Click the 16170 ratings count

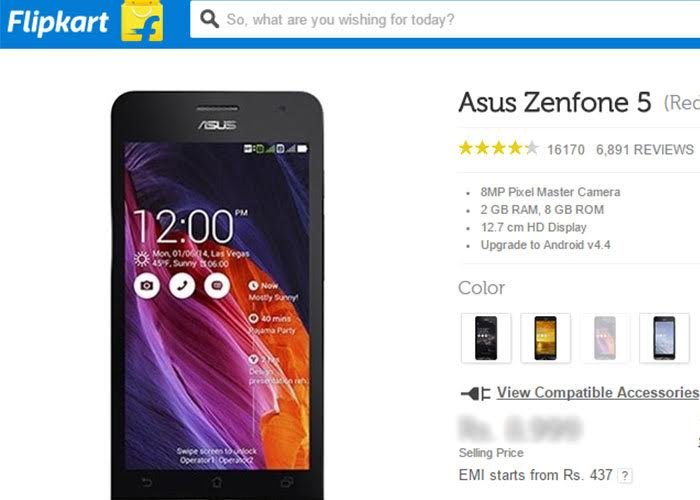tap(566, 149)
